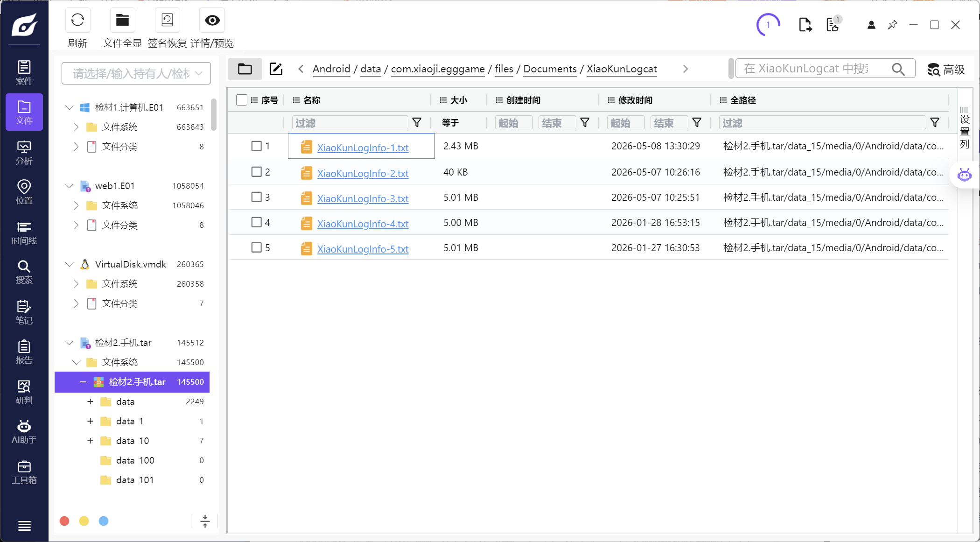Click the 修改时间 column header menu

coord(611,100)
